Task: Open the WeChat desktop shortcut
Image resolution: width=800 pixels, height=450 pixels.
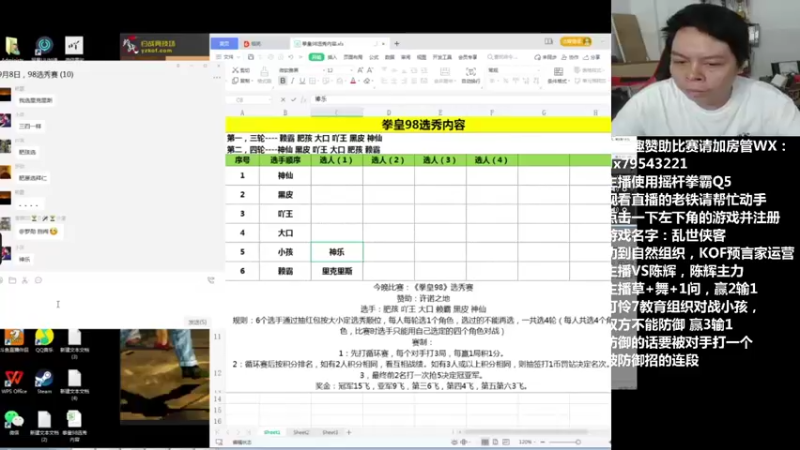Action: (x=14, y=423)
